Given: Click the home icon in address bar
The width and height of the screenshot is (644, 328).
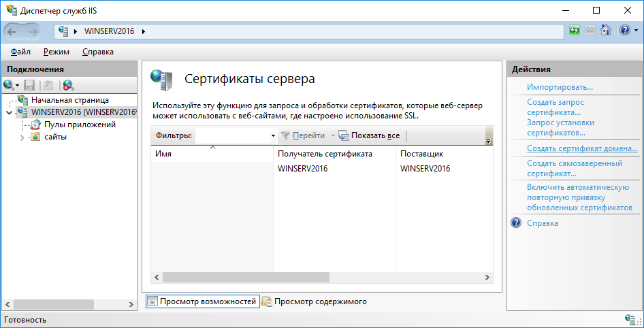Looking at the screenshot, I should 605,31.
